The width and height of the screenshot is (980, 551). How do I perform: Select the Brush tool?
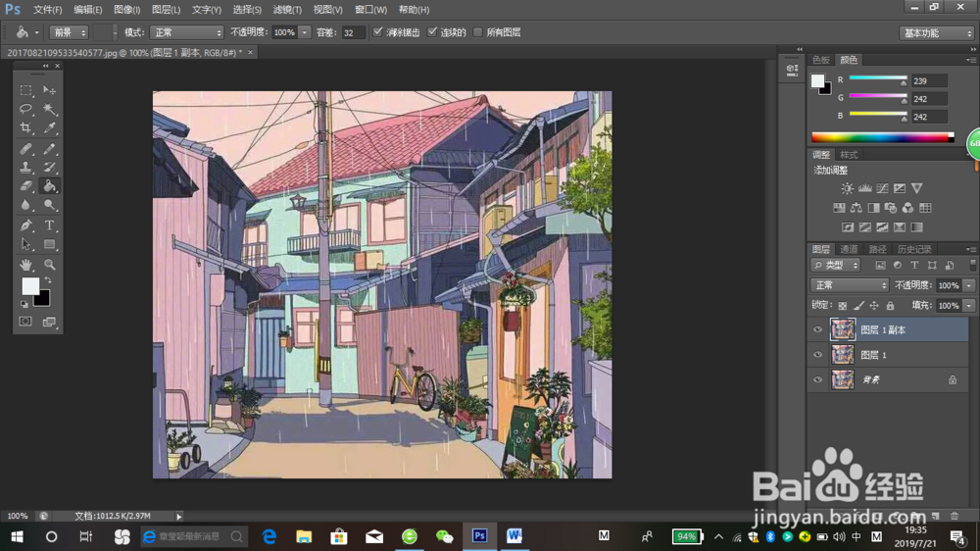point(49,149)
